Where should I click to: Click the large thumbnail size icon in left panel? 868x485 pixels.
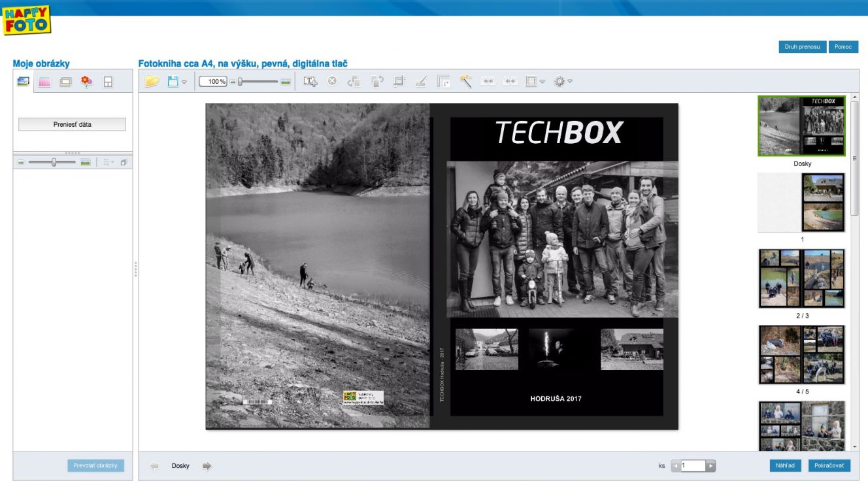(85, 162)
